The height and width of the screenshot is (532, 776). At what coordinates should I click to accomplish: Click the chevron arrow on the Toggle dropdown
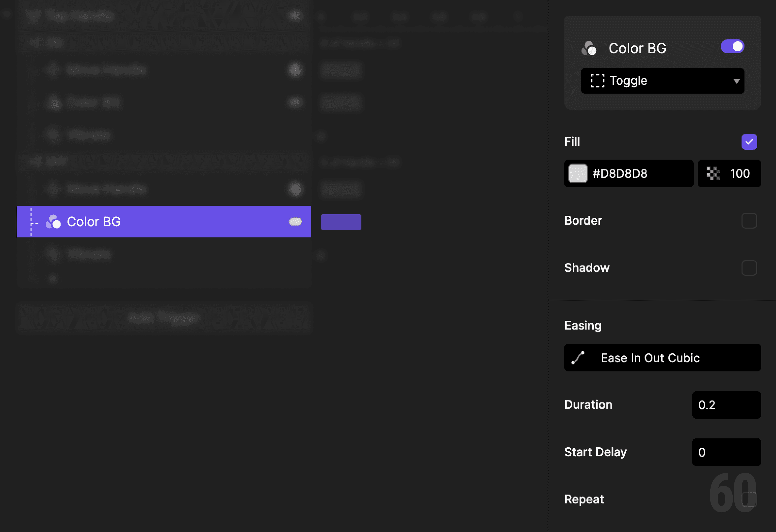click(x=737, y=81)
